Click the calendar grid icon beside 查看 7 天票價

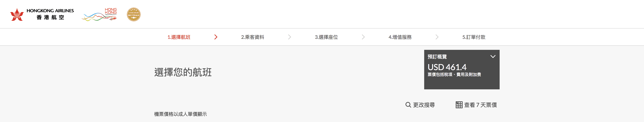tap(459, 105)
